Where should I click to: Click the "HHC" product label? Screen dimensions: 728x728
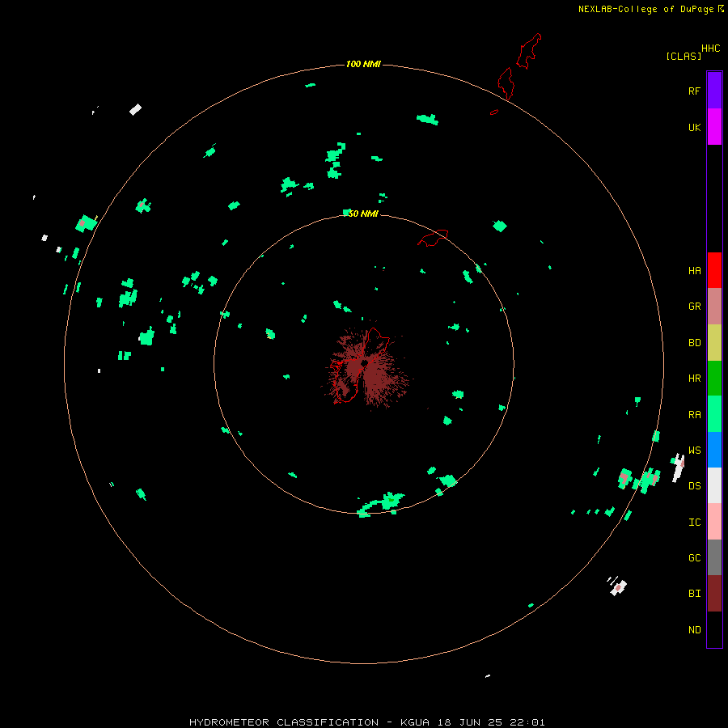coord(710,49)
